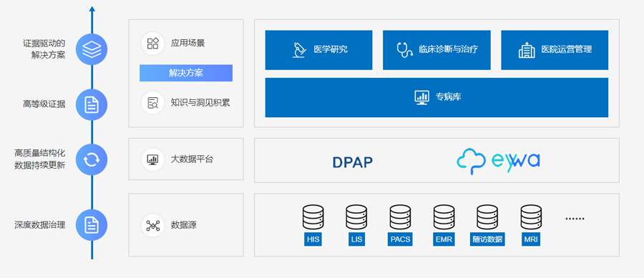644x278 pixels.
Task: Click the 大数据平台 monitor chart icon
Action: [x=153, y=159]
